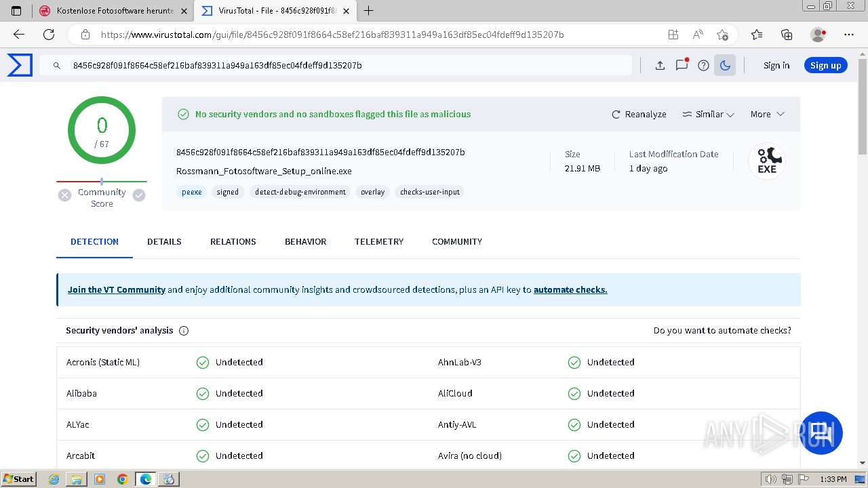
Task: Open the Favorites list icon
Action: [x=757, y=35]
